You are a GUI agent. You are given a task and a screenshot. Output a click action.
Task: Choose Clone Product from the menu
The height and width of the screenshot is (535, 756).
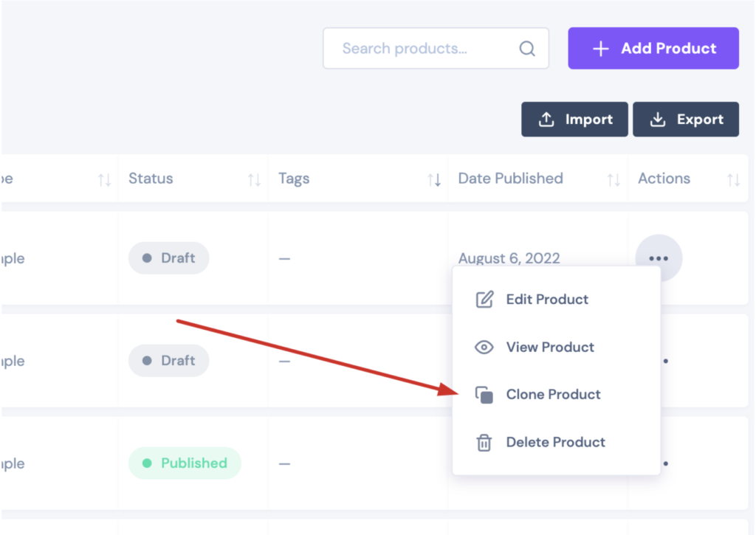(556, 394)
